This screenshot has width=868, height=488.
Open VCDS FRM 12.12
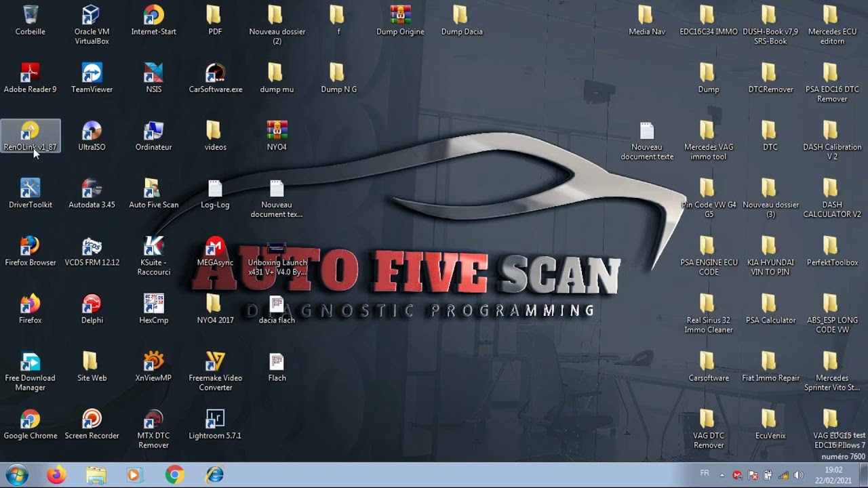92,251
